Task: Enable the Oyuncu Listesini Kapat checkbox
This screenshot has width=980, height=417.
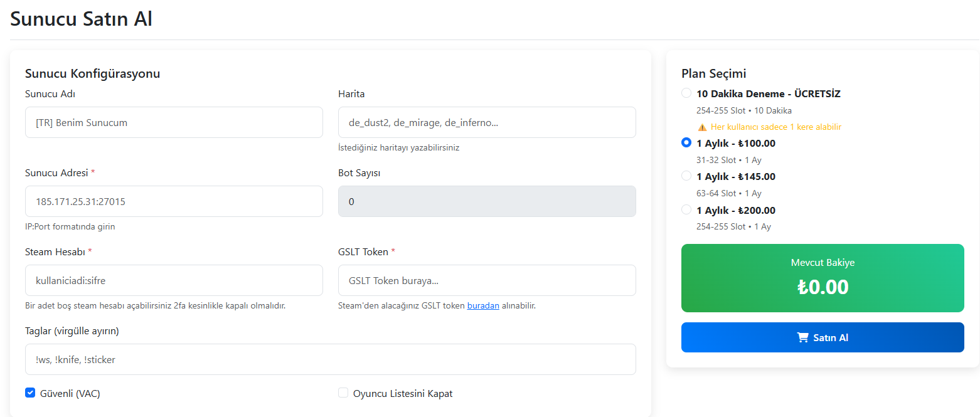Action: coord(343,393)
